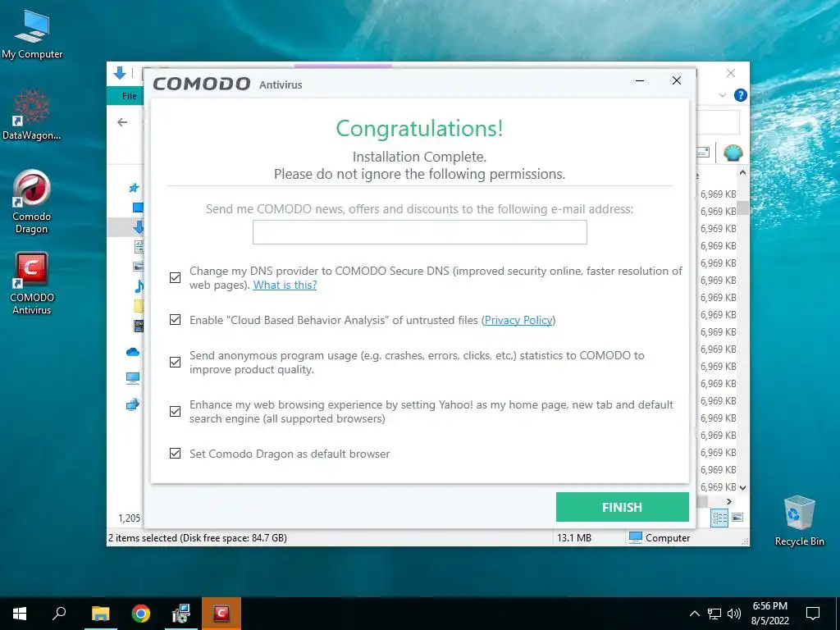The height and width of the screenshot is (630, 840).
Task: Launch Google Chrome from the taskbar
Action: pos(141,614)
